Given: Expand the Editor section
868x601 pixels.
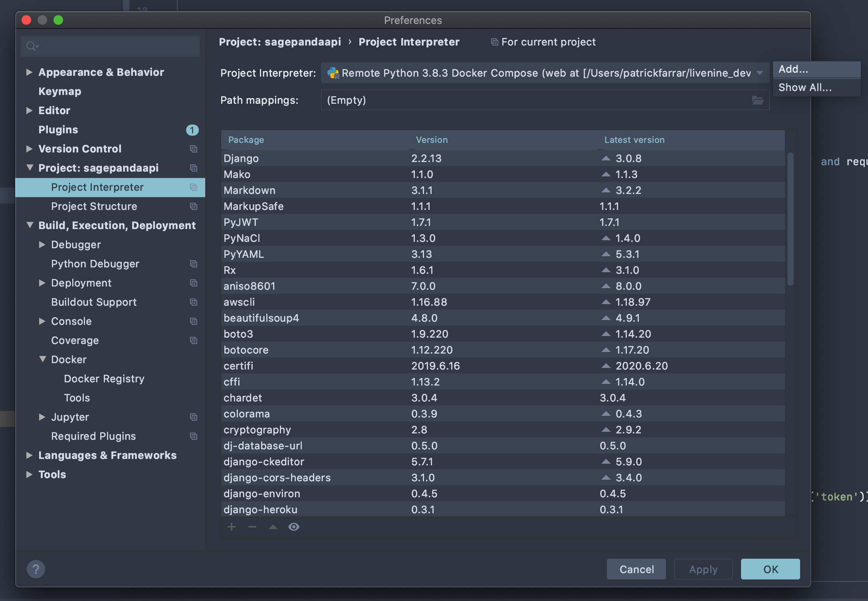Looking at the screenshot, I should pyautogui.click(x=29, y=111).
